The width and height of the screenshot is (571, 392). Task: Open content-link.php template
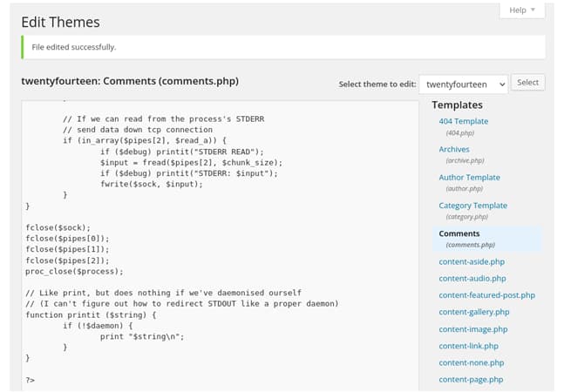(x=468, y=346)
